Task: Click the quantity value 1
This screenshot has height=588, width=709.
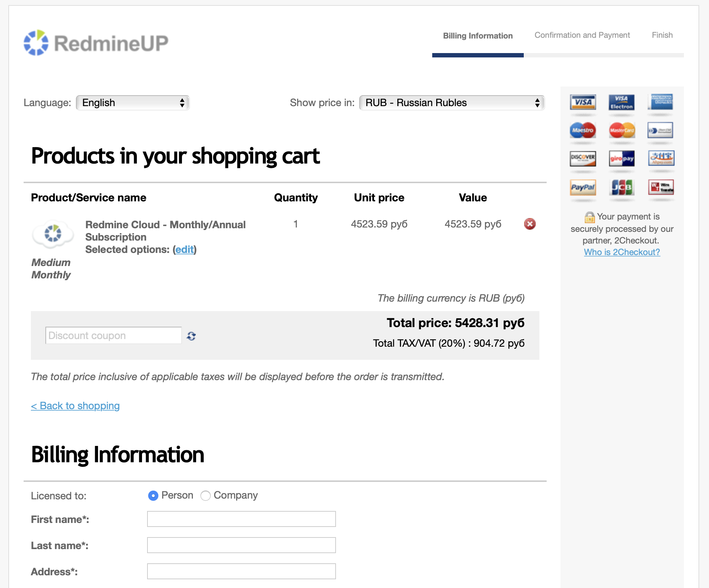Action: click(296, 224)
